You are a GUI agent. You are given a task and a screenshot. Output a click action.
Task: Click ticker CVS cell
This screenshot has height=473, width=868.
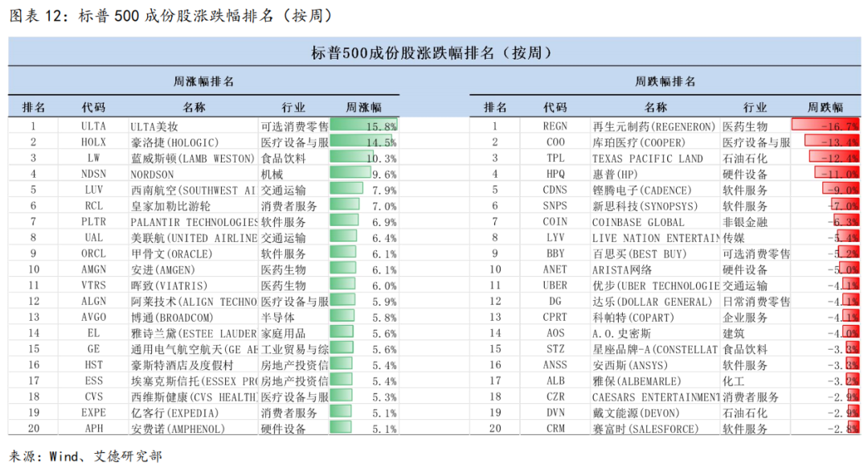(93, 397)
